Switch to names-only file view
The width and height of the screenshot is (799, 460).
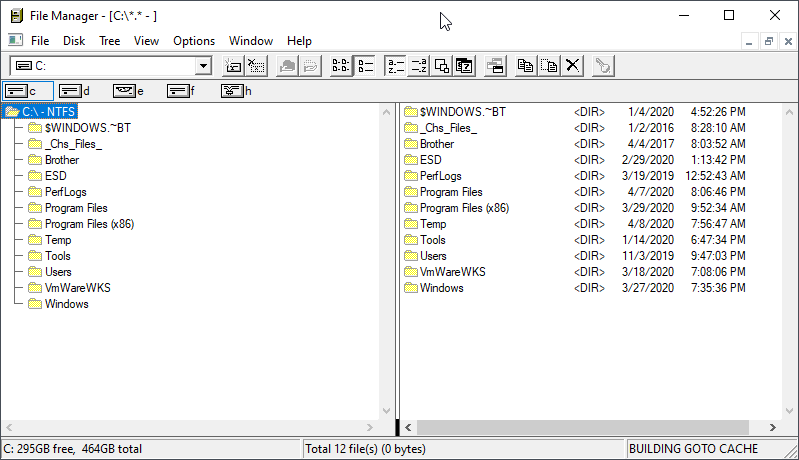340,66
